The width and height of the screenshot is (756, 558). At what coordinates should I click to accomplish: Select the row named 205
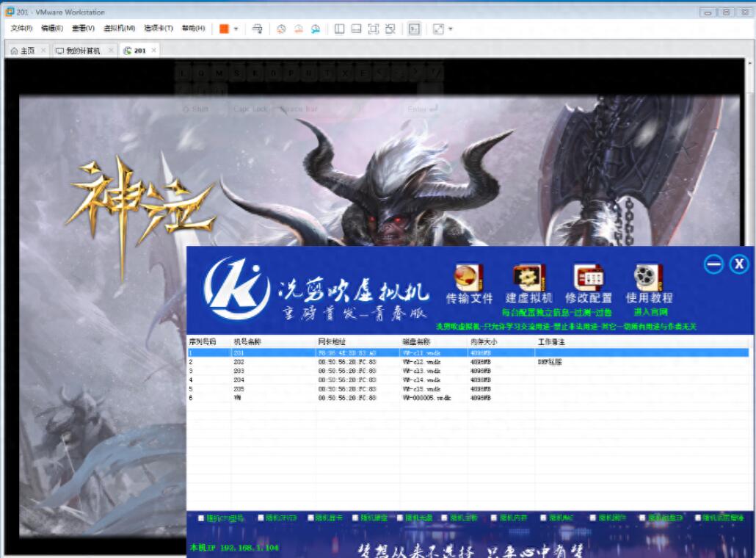coord(468,388)
